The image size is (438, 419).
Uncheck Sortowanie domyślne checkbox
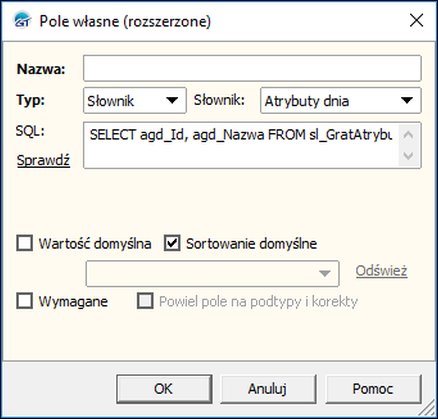click(x=172, y=243)
